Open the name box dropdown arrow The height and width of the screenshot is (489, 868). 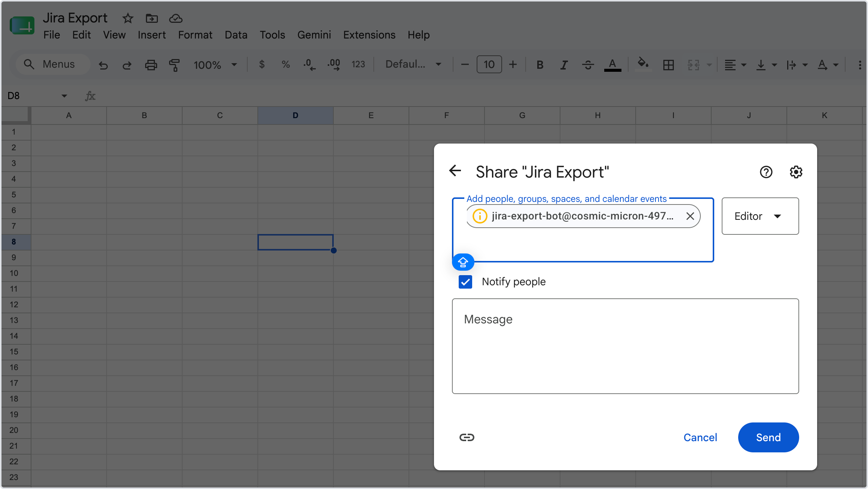point(64,96)
